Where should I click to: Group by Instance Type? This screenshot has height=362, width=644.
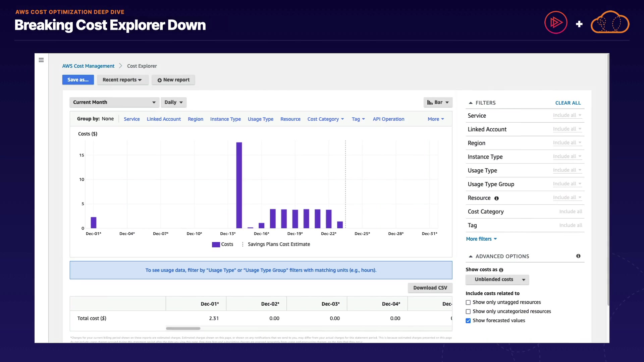pyautogui.click(x=225, y=119)
